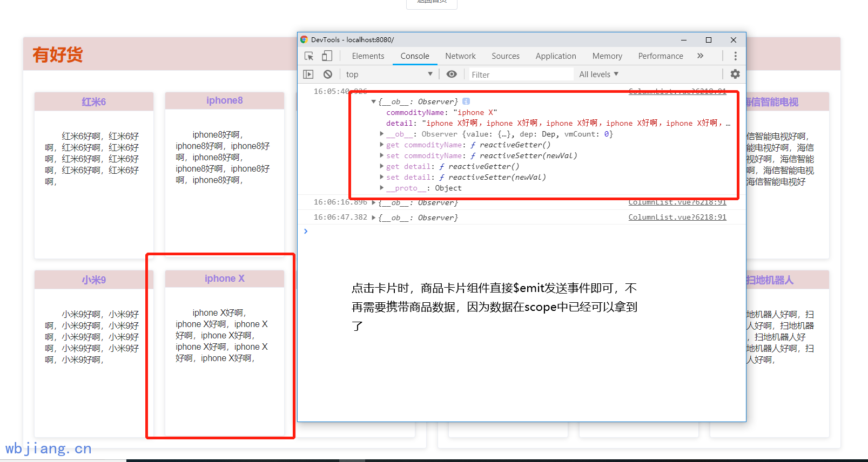The width and height of the screenshot is (868, 462).
Task: Expand the __ob__: Observer property
Action: [381, 134]
